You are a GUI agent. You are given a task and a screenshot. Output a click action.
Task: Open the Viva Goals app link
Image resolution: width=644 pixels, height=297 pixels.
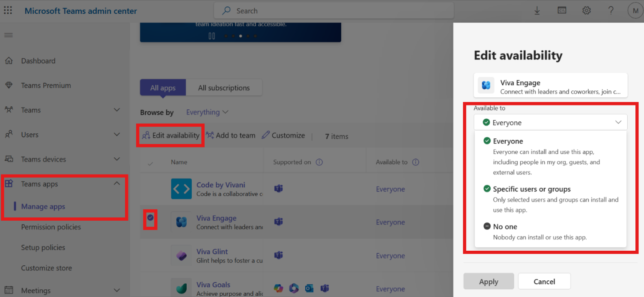213,285
